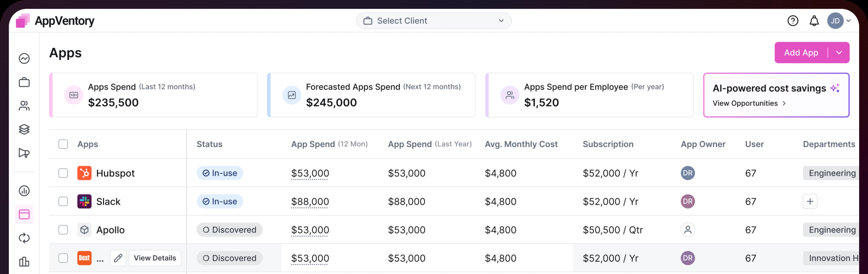Screen dimensions: 868x274
Task: Check the Apollo row checkbox
Action: pos(63,230)
